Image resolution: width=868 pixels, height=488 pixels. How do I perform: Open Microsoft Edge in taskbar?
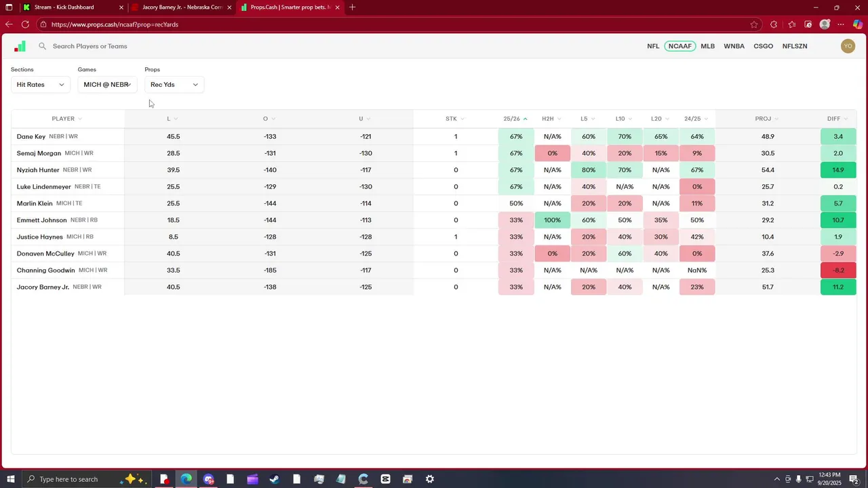(x=186, y=479)
